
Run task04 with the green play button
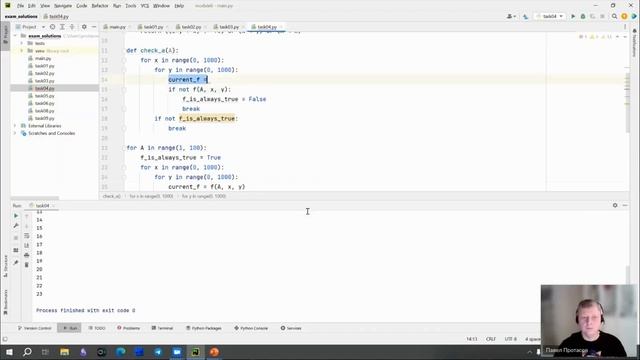click(573, 16)
